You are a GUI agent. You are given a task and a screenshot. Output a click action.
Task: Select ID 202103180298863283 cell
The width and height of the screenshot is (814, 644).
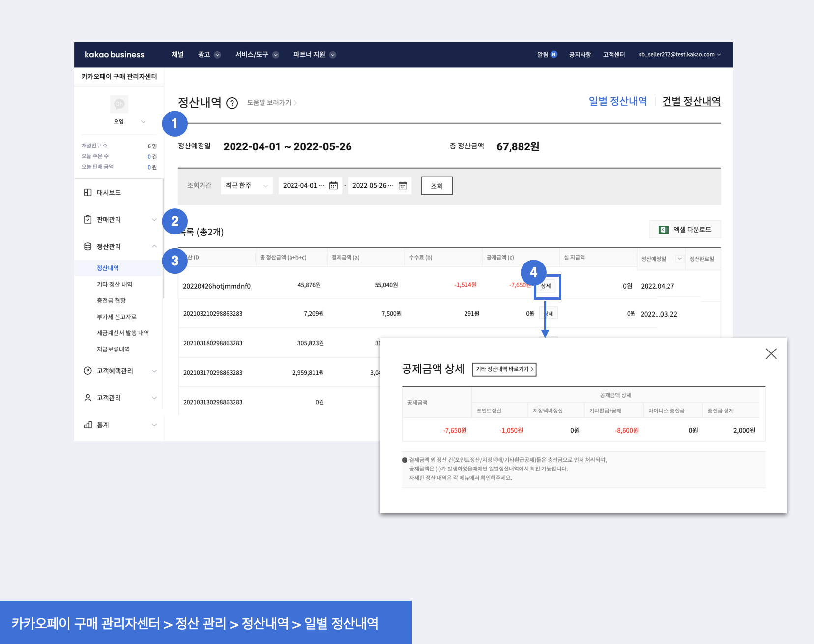click(x=213, y=343)
